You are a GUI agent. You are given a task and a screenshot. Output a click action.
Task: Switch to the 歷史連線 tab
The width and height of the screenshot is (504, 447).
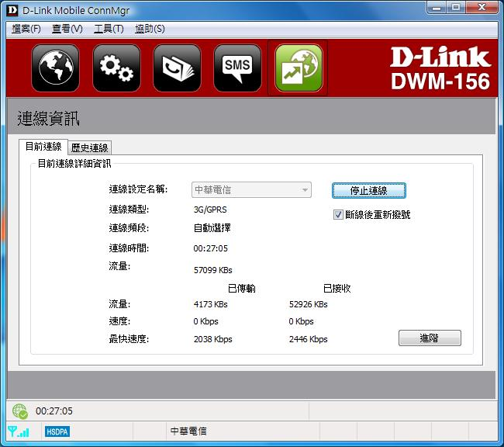click(x=90, y=147)
